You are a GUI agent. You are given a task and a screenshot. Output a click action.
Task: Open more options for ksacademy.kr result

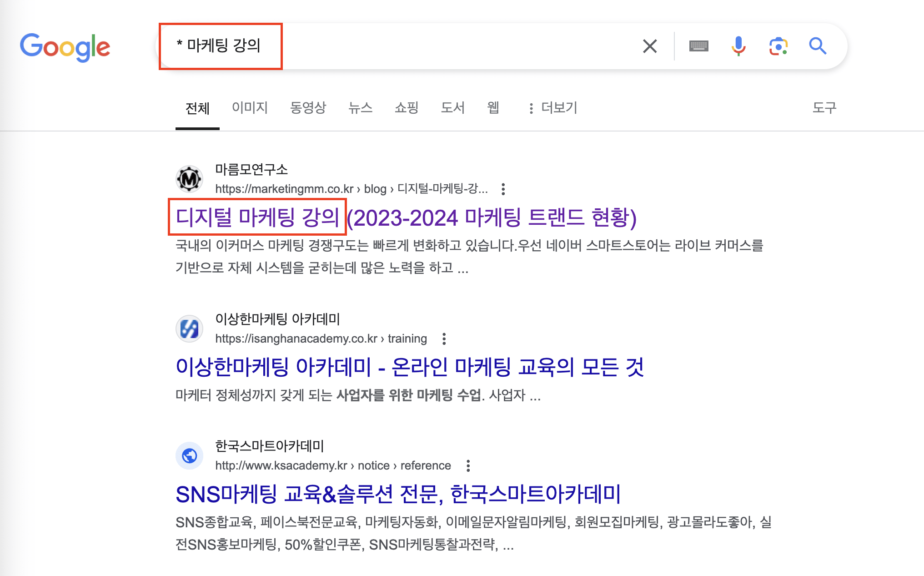pos(468,465)
